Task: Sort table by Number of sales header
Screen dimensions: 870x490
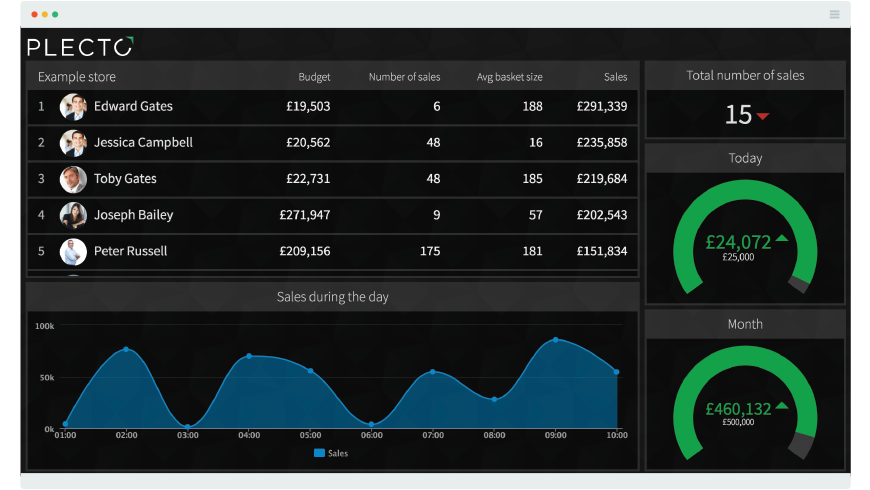Action: coord(404,77)
